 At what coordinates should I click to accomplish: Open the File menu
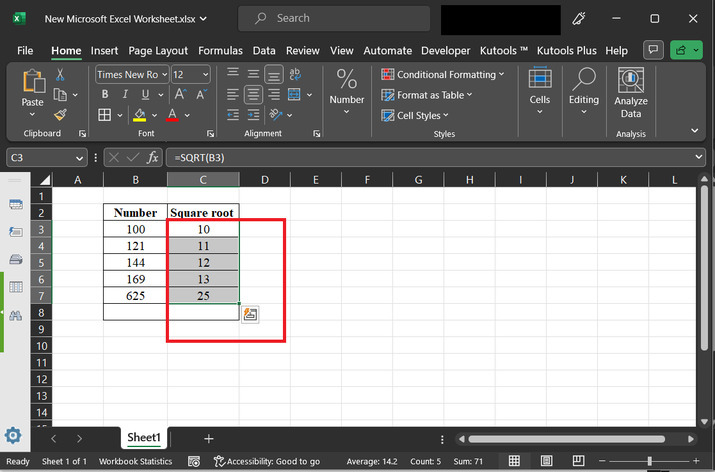click(x=25, y=51)
